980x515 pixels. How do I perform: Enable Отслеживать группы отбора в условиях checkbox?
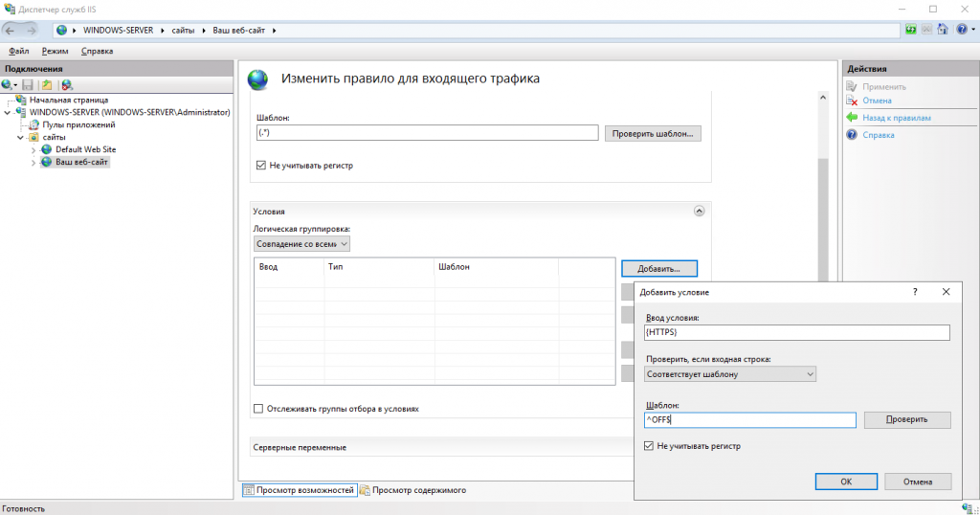(258, 408)
